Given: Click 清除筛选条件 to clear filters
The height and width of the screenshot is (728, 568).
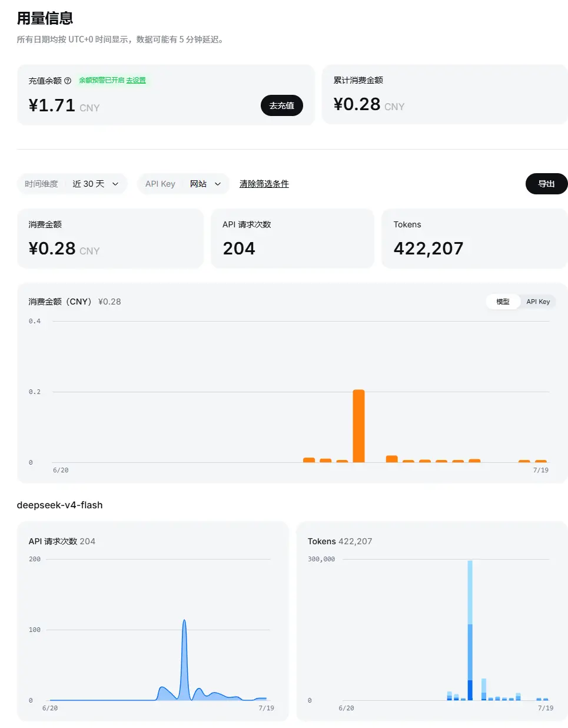Looking at the screenshot, I should click(x=264, y=184).
